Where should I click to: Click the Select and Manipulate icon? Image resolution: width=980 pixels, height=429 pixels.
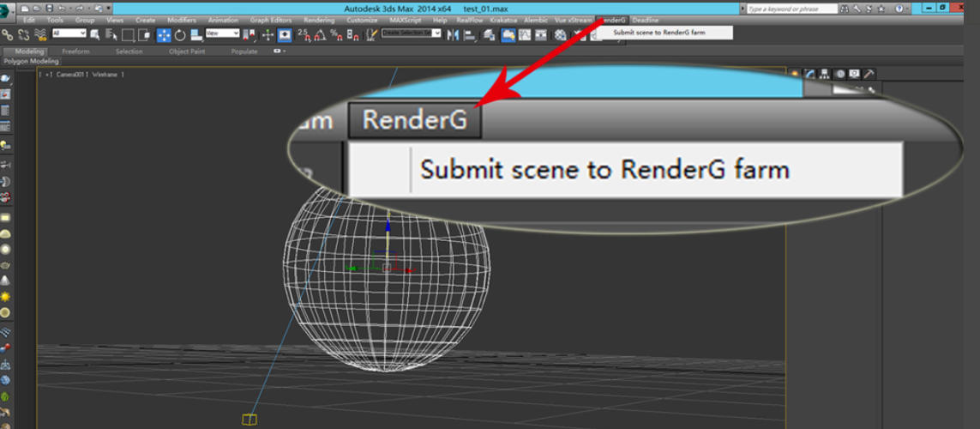click(x=268, y=35)
